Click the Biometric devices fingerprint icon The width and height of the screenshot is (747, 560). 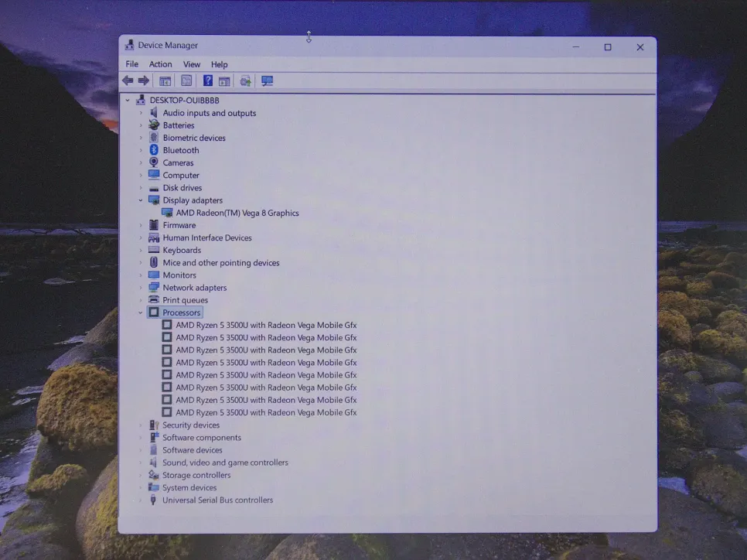pyautogui.click(x=153, y=137)
